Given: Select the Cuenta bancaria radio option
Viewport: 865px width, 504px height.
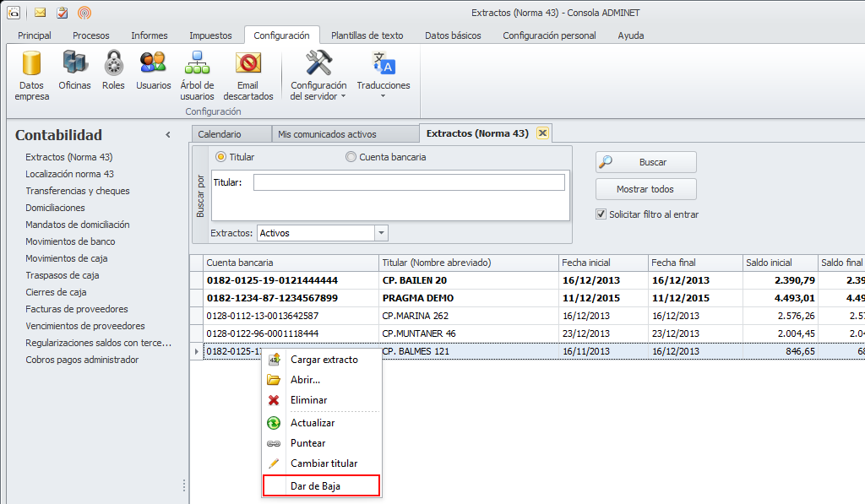Looking at the screenshot, I should [351, 157].
